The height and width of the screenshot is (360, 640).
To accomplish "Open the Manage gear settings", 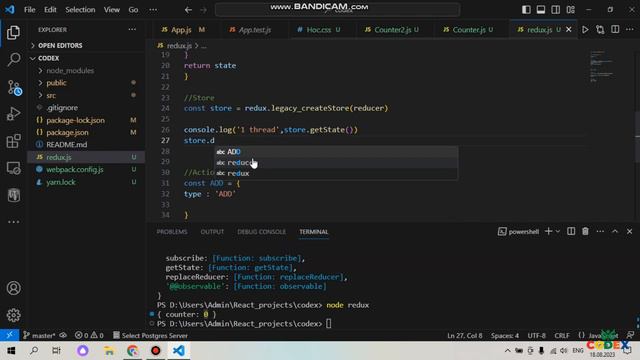I will 13,315.
